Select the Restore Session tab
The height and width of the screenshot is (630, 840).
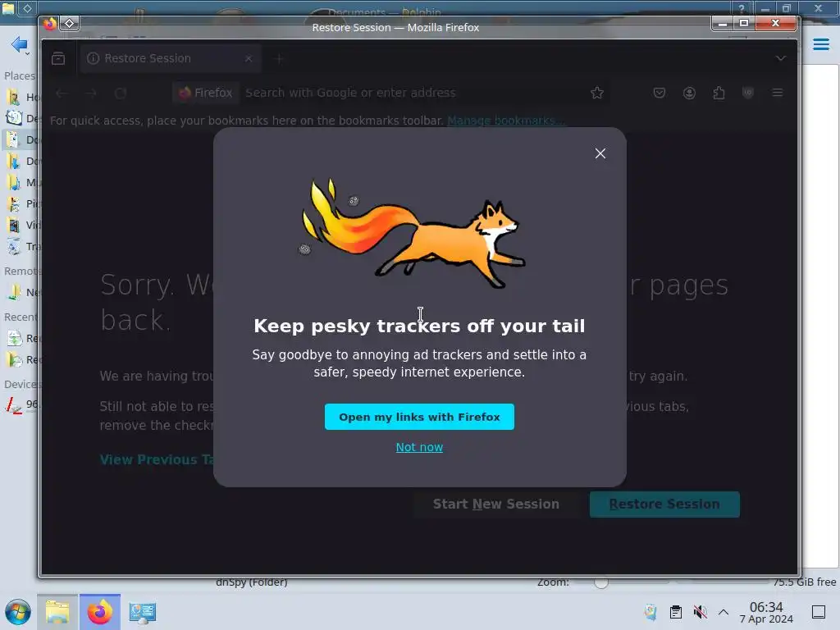tap(171, 58)
